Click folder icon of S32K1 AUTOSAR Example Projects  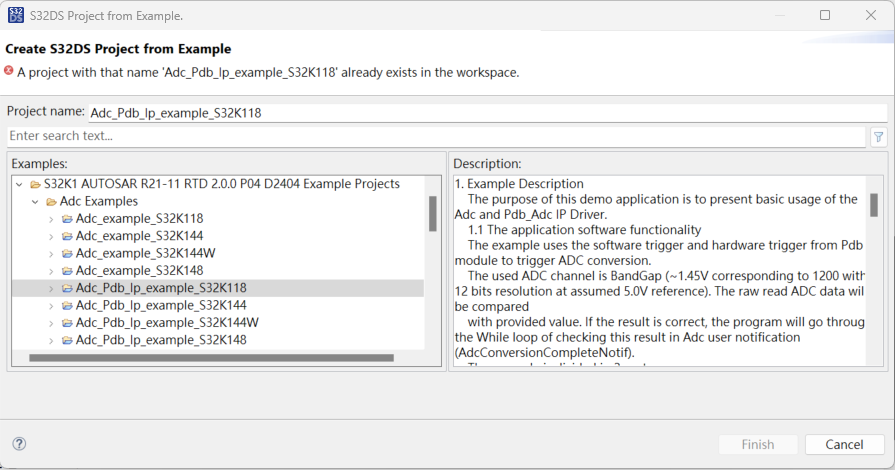[x=35, y=184]
